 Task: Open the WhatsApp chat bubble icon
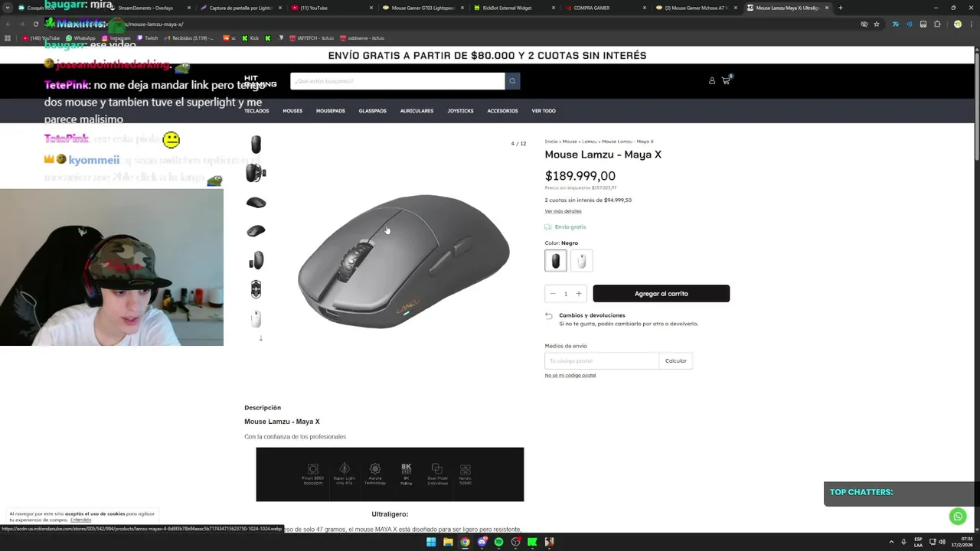pyautogui.click(x=958, y=517)
